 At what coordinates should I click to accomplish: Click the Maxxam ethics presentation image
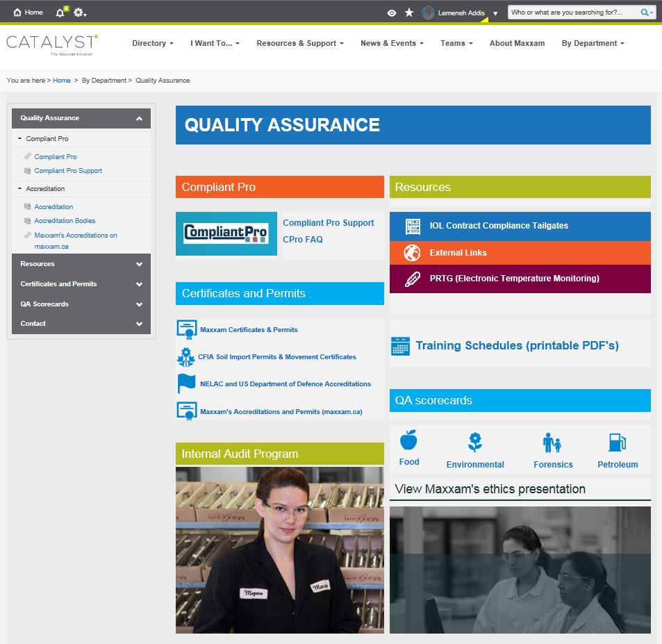coord(520,570)
